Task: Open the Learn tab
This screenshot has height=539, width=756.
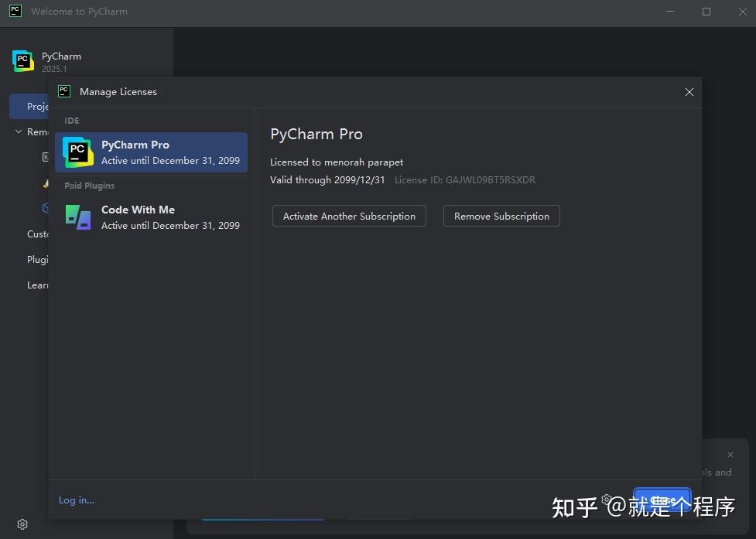Action: 36,285
